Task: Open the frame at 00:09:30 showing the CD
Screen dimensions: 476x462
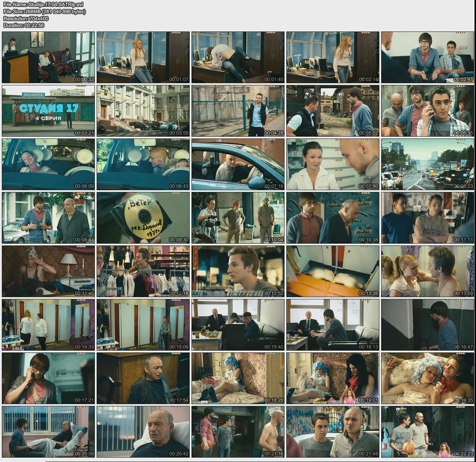Action: pos(143,218)
